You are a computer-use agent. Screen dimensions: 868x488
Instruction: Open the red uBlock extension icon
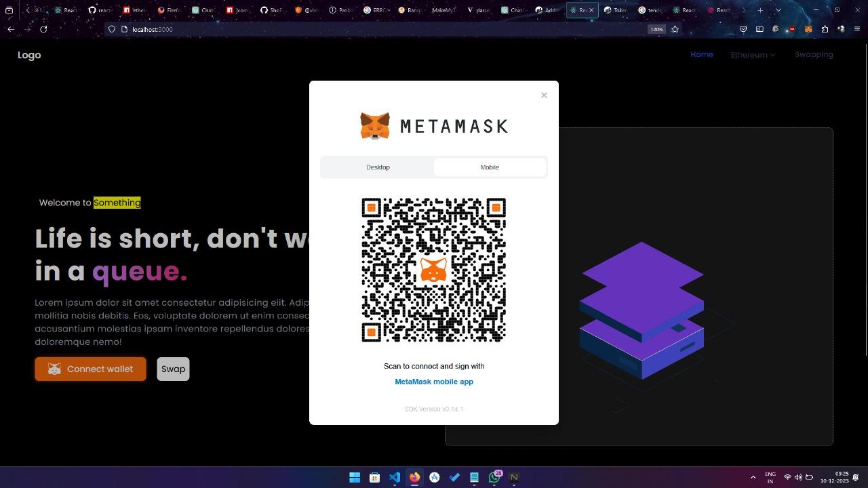click(792, 29)
